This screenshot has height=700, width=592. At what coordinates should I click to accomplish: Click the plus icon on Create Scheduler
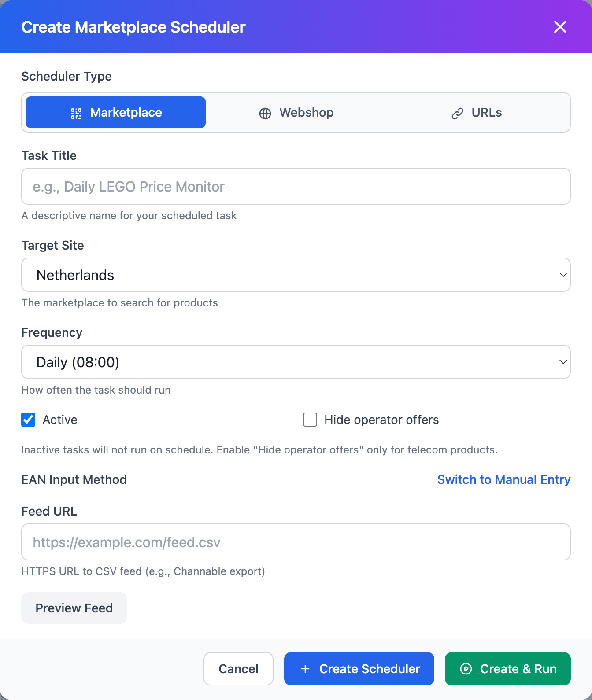(304, 669)
